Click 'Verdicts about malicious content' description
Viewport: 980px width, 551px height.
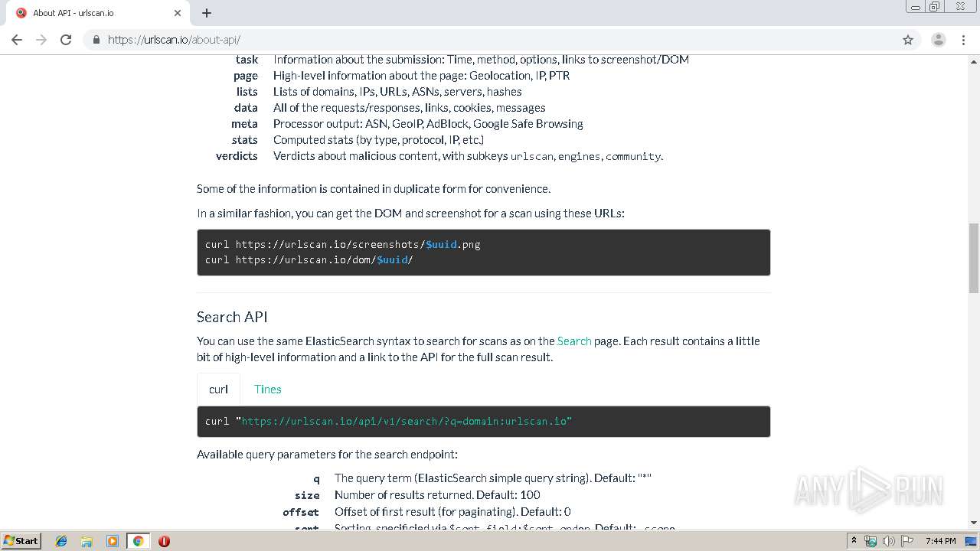point(468,156)
